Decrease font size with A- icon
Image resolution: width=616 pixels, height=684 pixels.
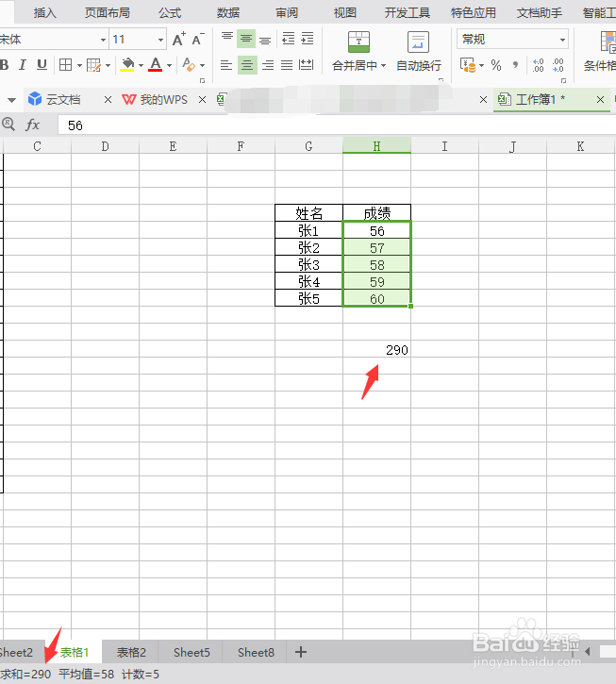coord(198,40)
